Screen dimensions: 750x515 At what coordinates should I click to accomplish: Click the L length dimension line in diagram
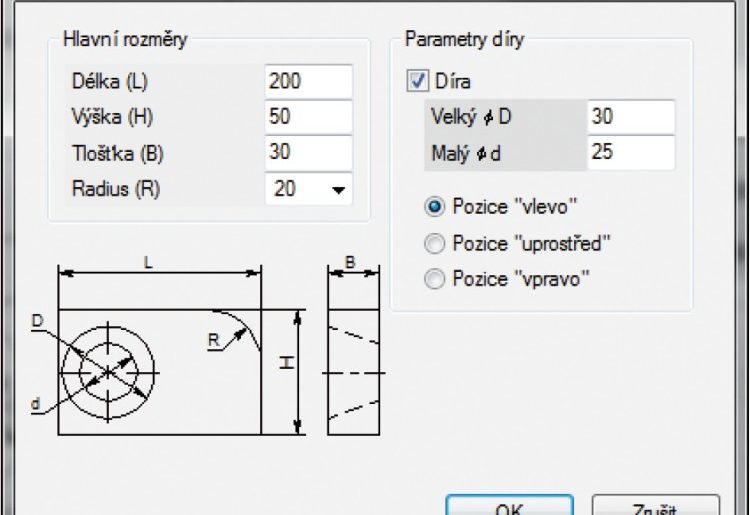(x=160, y=271)
